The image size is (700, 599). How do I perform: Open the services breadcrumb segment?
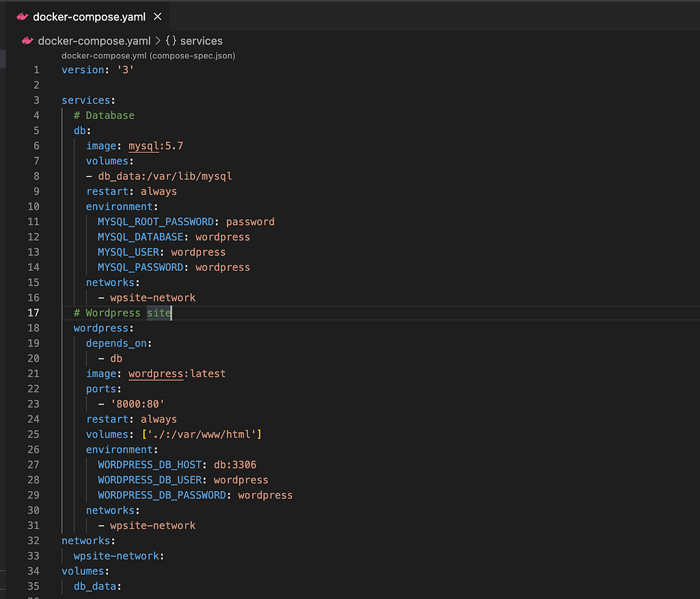[202, 40]
